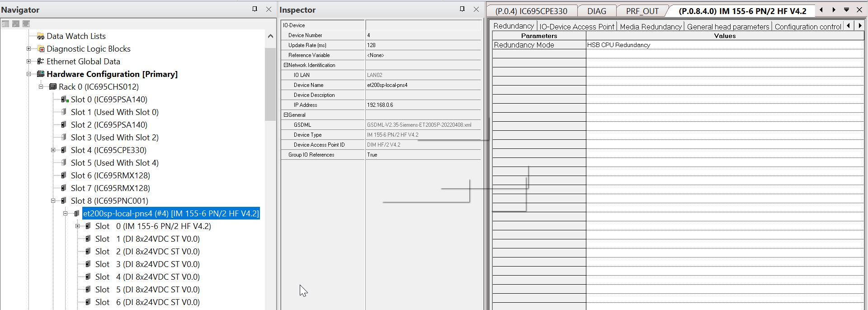Click Slot 6 (IC695RMX128) module icon
868x310 pixels.
(x=64, y=176)
